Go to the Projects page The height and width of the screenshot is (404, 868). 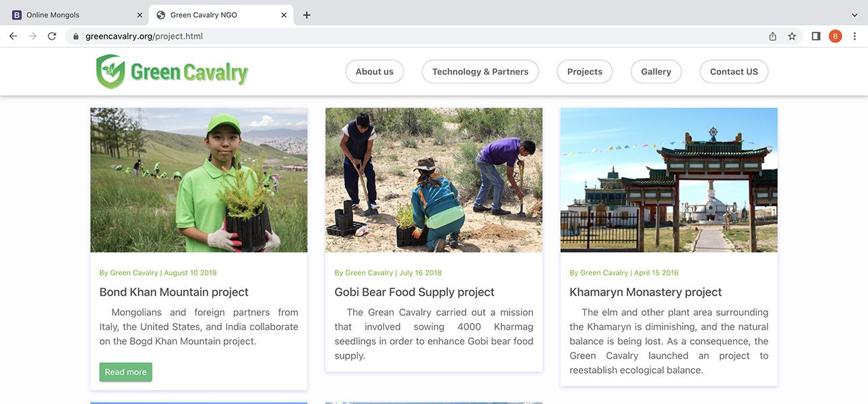585,72
